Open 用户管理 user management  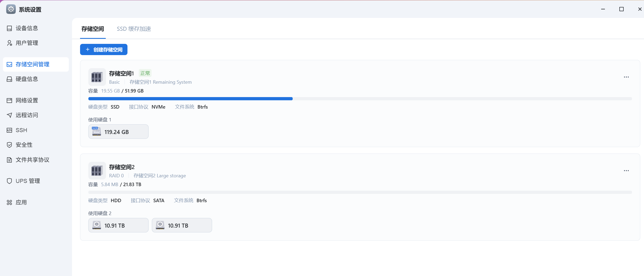coord(27,43)
